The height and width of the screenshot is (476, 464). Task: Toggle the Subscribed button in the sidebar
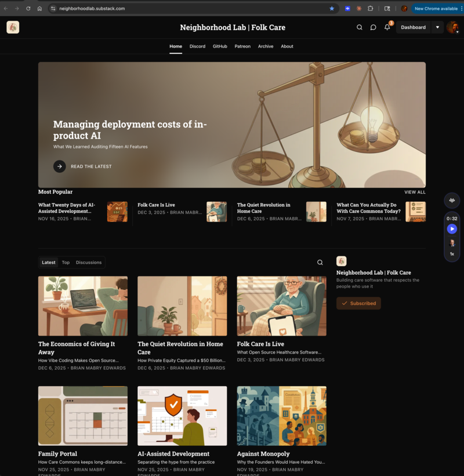click(358, 303)
